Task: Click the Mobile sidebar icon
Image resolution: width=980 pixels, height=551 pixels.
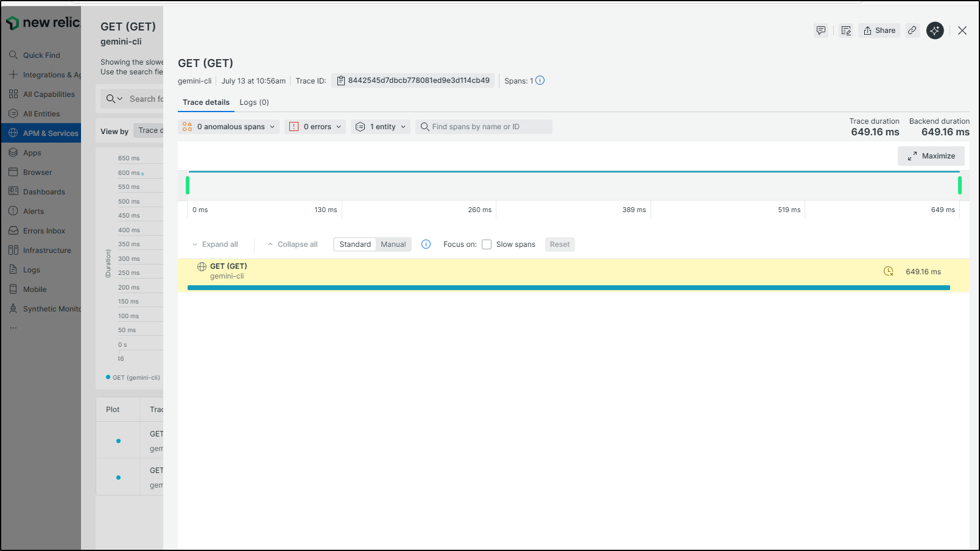Action: pyautogui.click(x=13, y=289)
